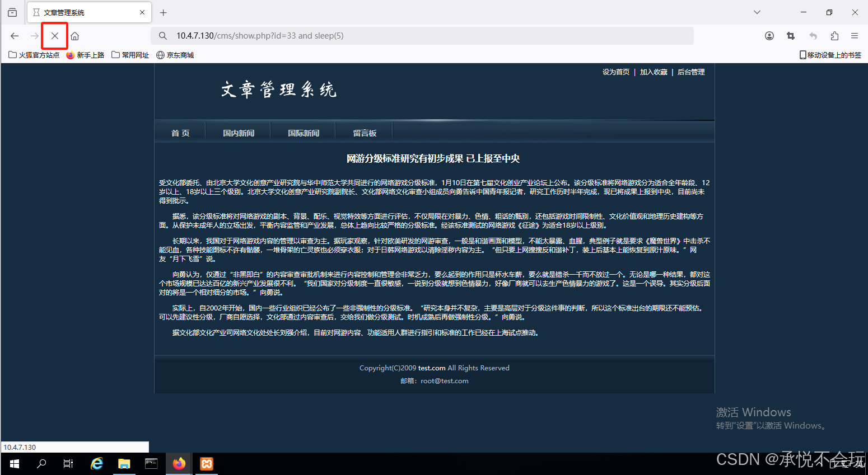868x475 pixels.
Task: Open a new tab with plus button
Action: [164, 12]
